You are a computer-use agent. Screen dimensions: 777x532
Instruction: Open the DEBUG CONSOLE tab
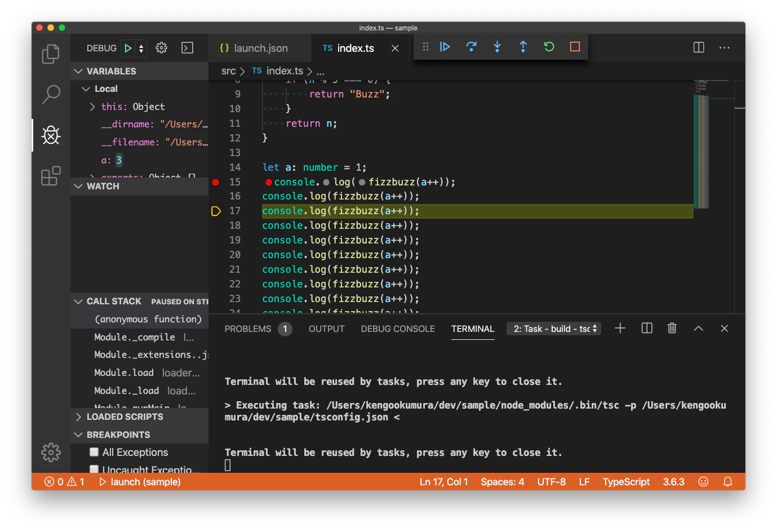pyautogui.click(x=397, y=329)
